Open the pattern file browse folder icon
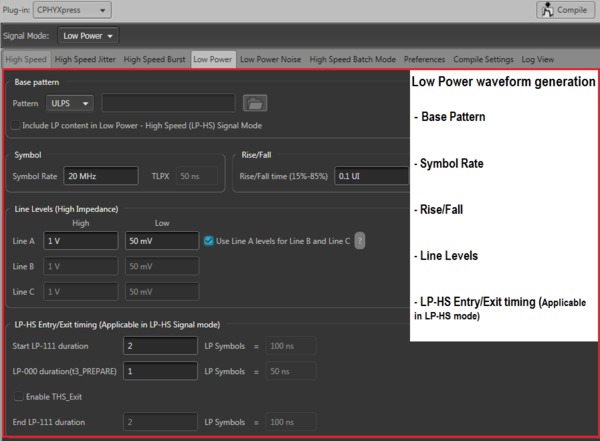Image resolution: width=600 pixels, height=441 pixels. (255, 103)
